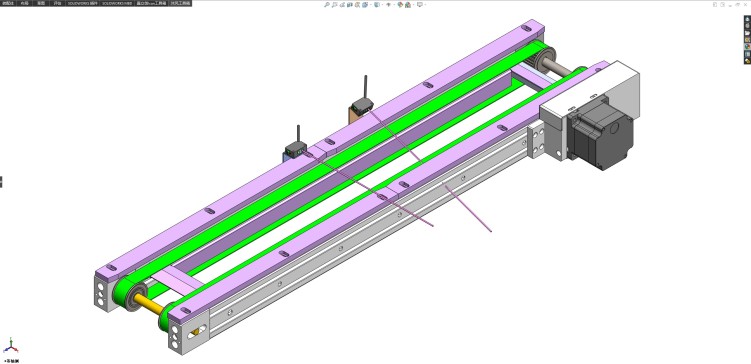751x364 pixels.
Task: Expand the View Settings dropdown arrow
Action: tap(425, 5)
